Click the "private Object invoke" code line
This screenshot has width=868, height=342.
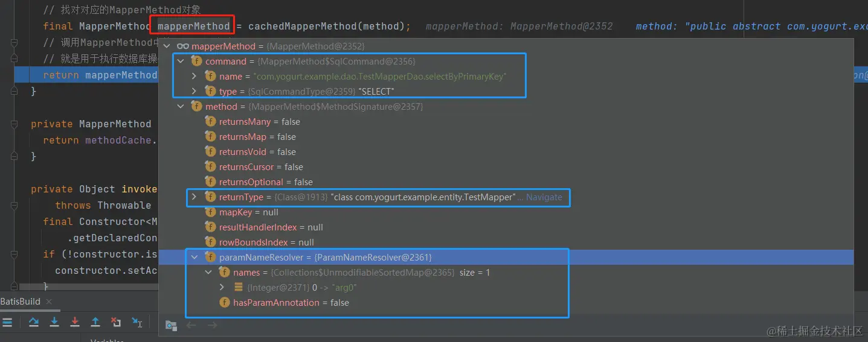coord(94,189)
